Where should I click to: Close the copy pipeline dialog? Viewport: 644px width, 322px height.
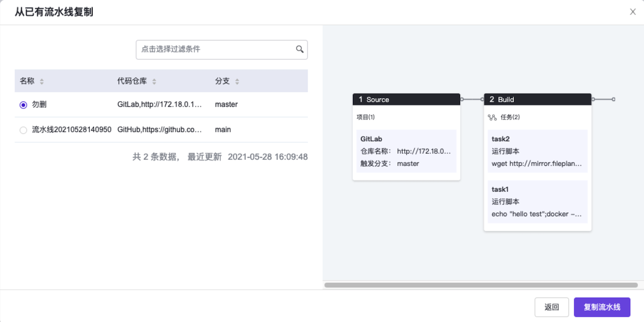[x=633, y=12]
